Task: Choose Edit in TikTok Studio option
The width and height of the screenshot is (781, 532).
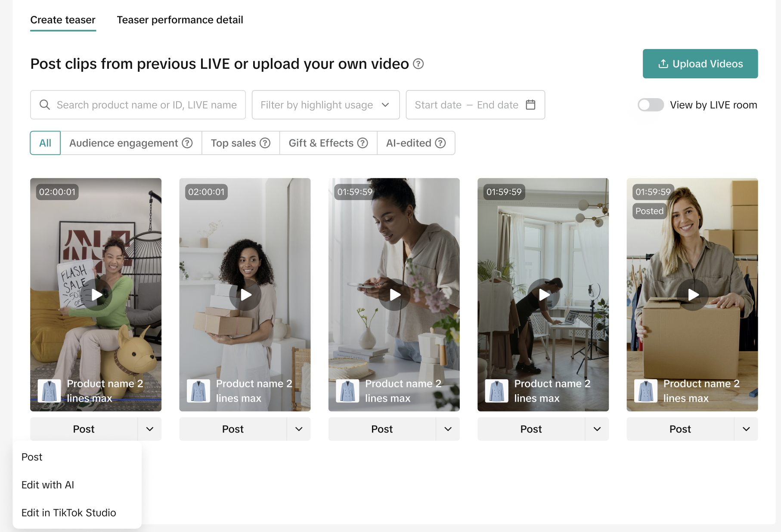Action: coord(69,513)
